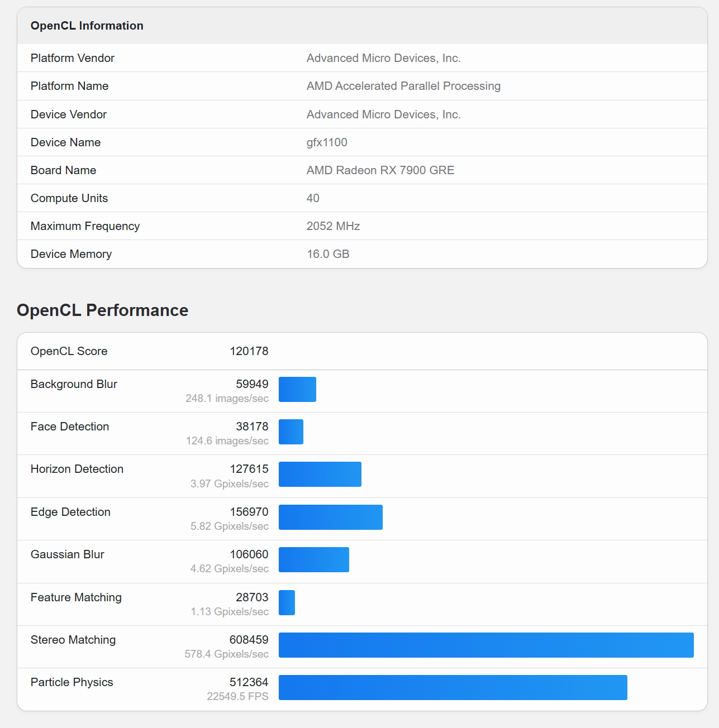Image resolution: width=719 pixels, height=728 pixels.
Task: Click the 16.0 GB memory value
Action: 328,254
